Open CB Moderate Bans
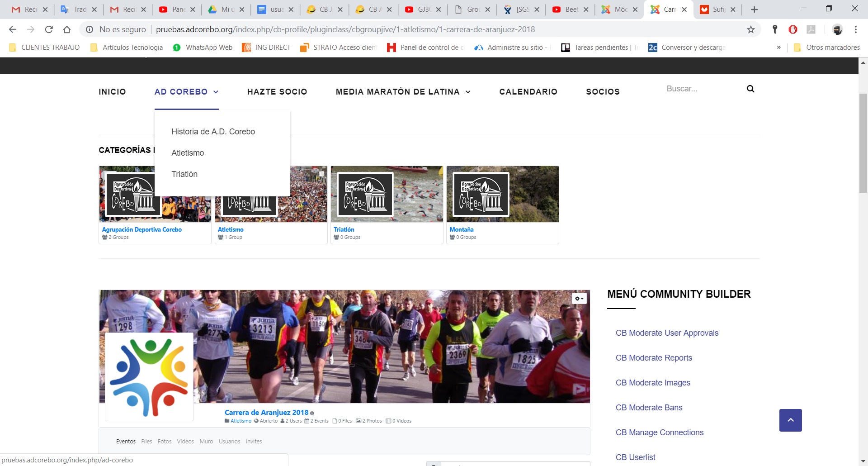The width and height of the screenshot is (868, 466). pyautogui.click(x=649, y=408)
